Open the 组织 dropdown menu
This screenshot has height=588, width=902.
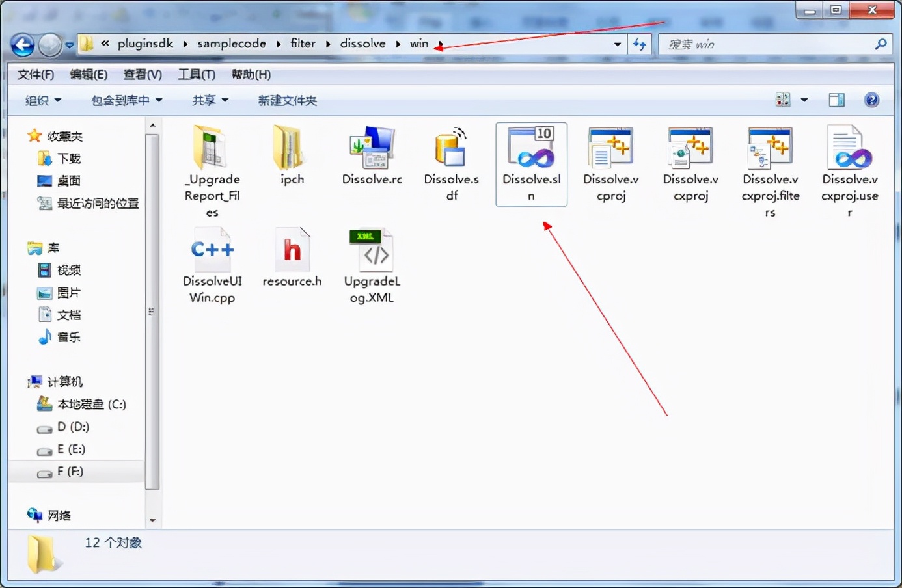point(43,100)
